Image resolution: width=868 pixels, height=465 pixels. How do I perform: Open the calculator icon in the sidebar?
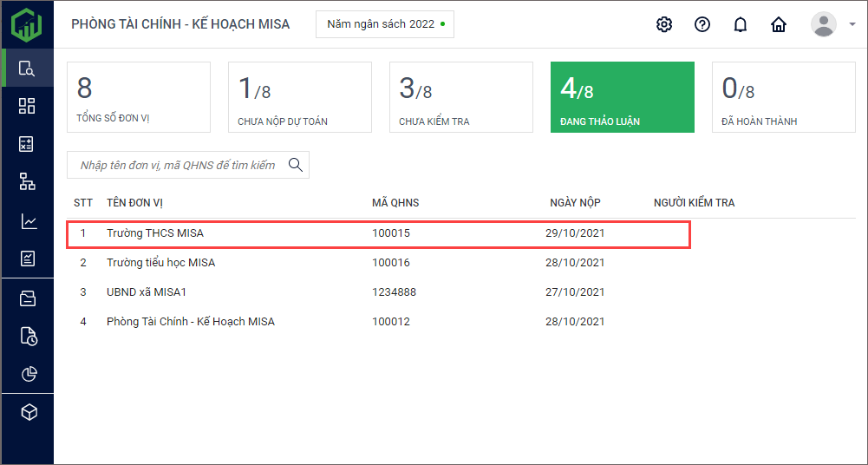(27, 144)
